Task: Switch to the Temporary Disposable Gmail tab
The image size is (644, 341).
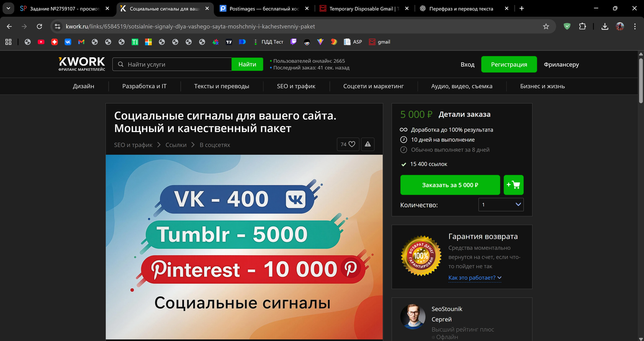Action: click(365, 9)
